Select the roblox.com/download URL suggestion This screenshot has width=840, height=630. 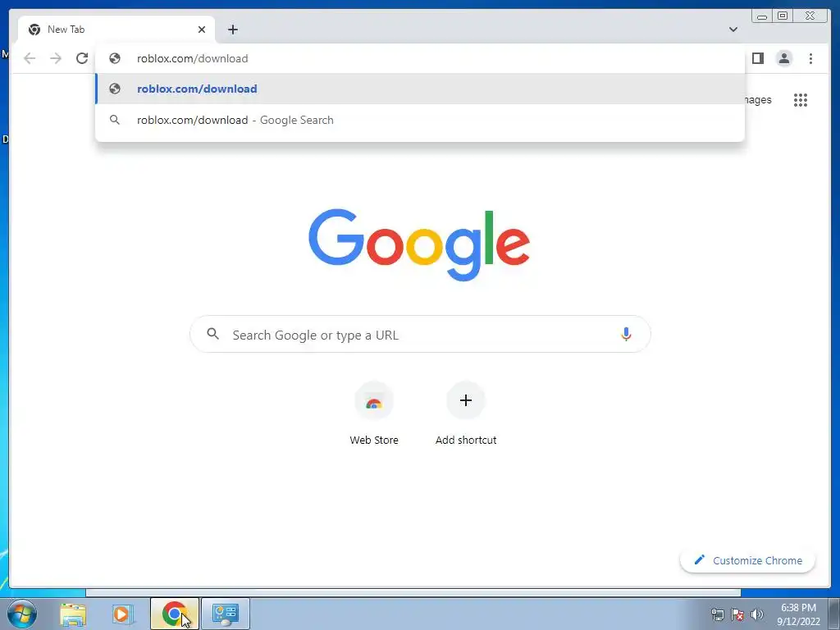(x=420, y=89)
